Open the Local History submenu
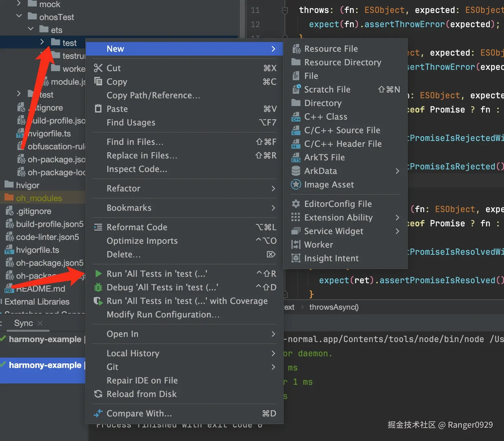The image size is (504, 441). (184, 353)
